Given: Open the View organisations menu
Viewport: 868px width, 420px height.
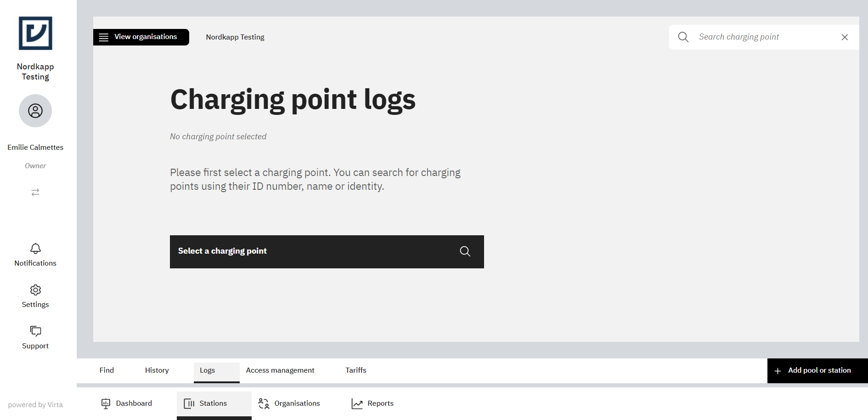Looking at the screenshot, I should tap(141, 37).
